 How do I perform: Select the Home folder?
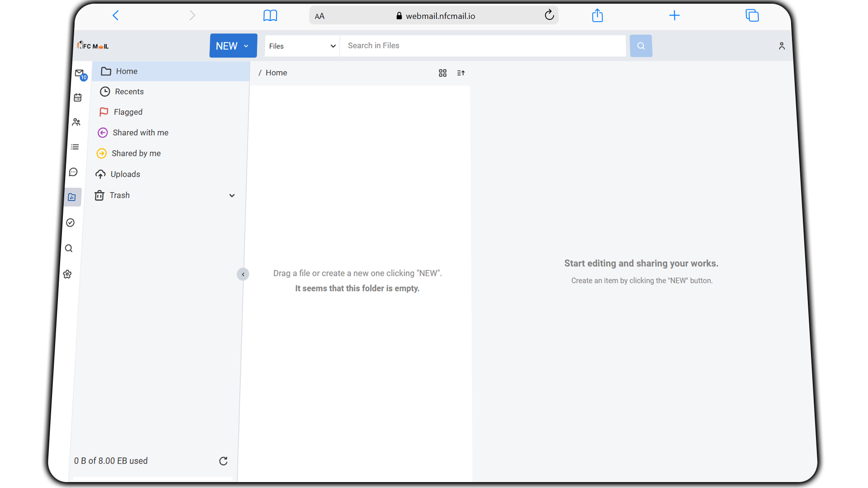click(x=170, y=71)
